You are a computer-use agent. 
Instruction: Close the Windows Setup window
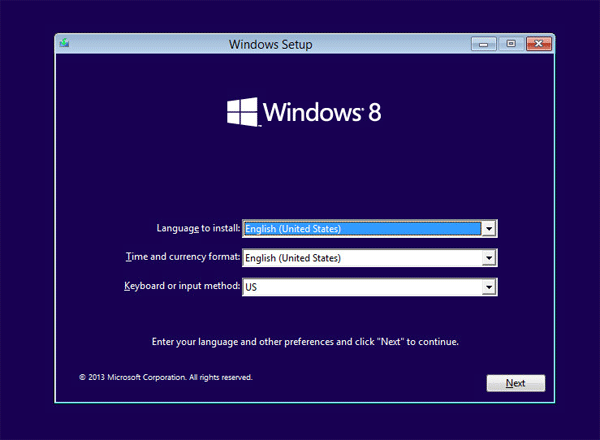click(x=538, y=44)
